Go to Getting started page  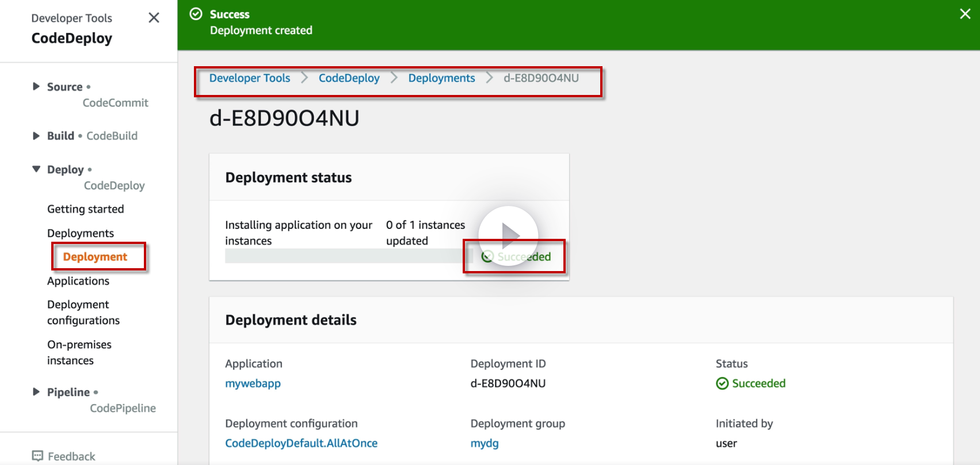click(x=86, y=209)
